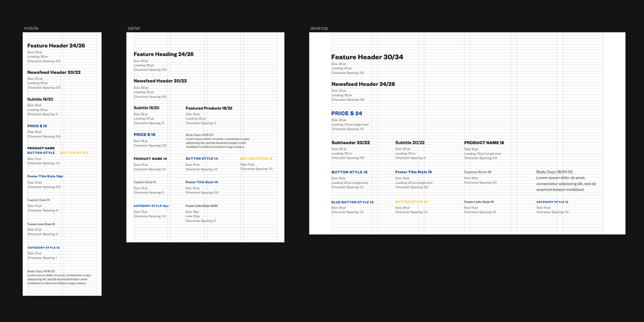Click the desktop Body Copy 18/24 paragraph
The image size is (644, 322).
[566, 183]
